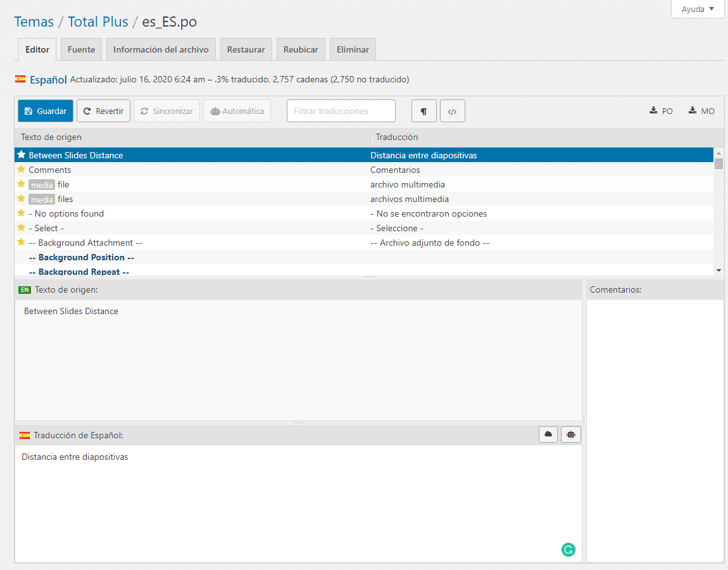Click star icon beside '- Select -'

(x=21, y=227)
